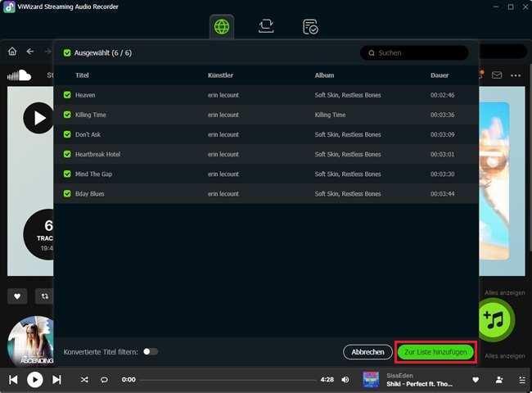Click the Shiki track cover thumbnail
The image size is (532, 393).
coord(371,379)
